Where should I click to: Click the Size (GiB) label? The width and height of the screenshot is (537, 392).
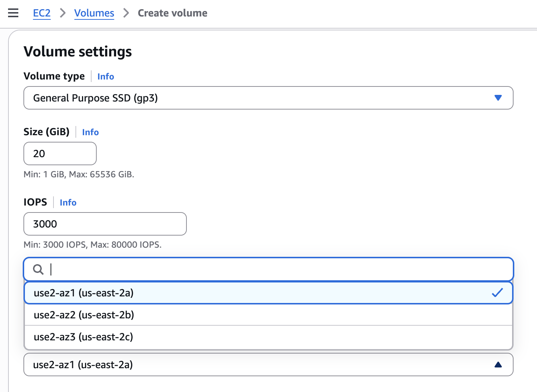pyautogui.click(x=47, y=132)
